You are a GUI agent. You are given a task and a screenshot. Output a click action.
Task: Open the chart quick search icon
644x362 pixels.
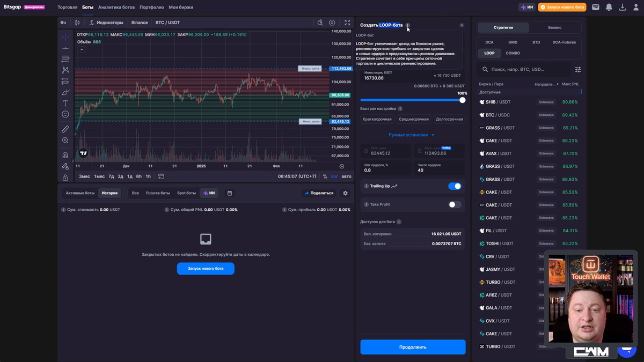click(x=320, y=23)
